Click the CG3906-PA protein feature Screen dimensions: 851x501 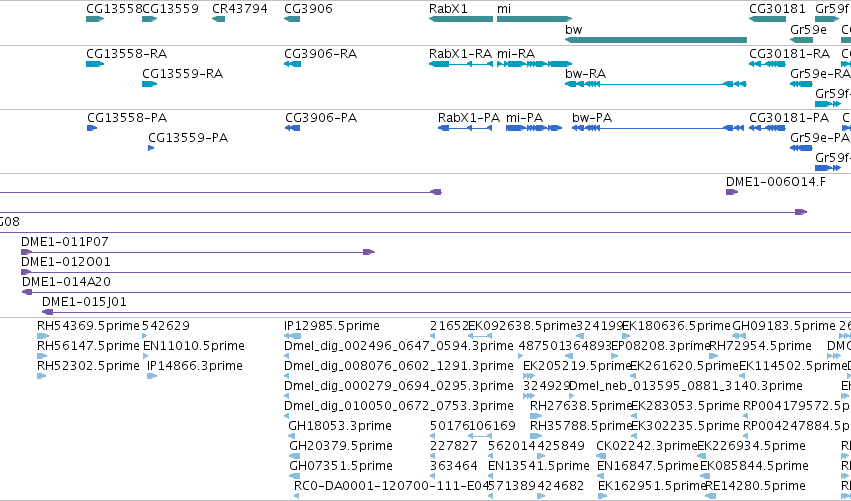coord(293,128)
